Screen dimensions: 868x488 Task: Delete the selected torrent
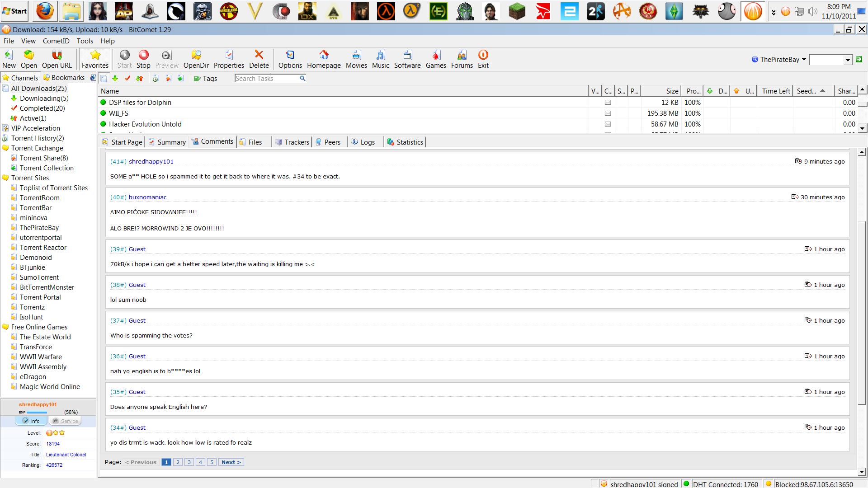(x=259, y=59)
